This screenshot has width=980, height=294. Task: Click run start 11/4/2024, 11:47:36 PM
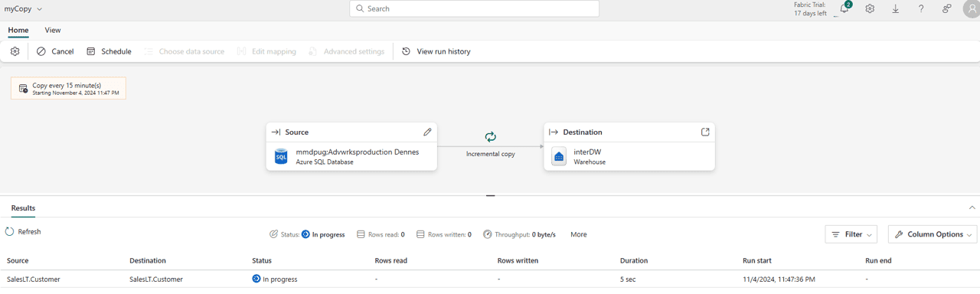coord(779,279)
